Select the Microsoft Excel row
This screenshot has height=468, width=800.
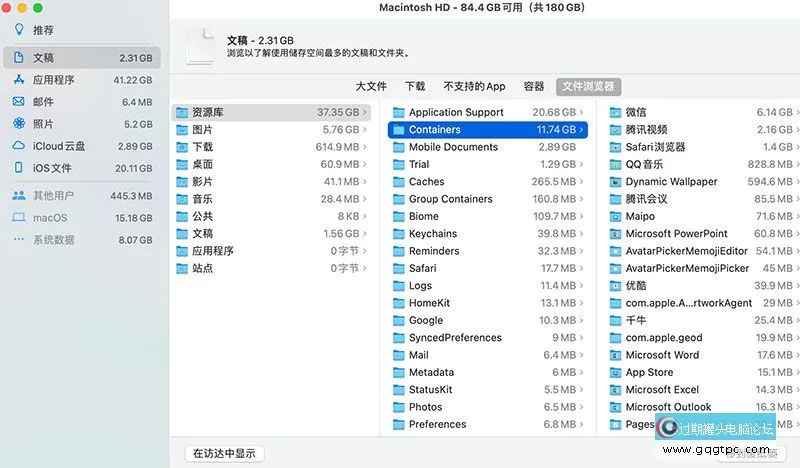(703, 390)
